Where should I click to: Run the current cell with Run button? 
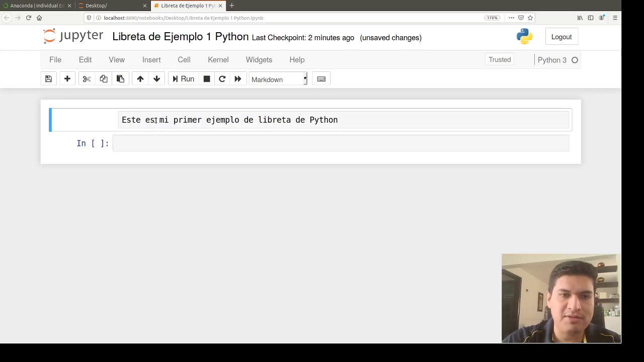click(183, 79)
